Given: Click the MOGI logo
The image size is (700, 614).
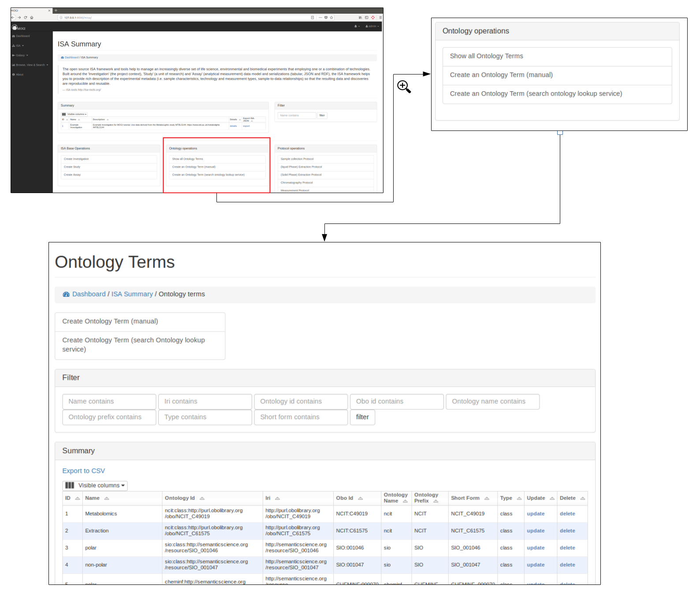Looking at the screenshot, I should pos(19,28).
